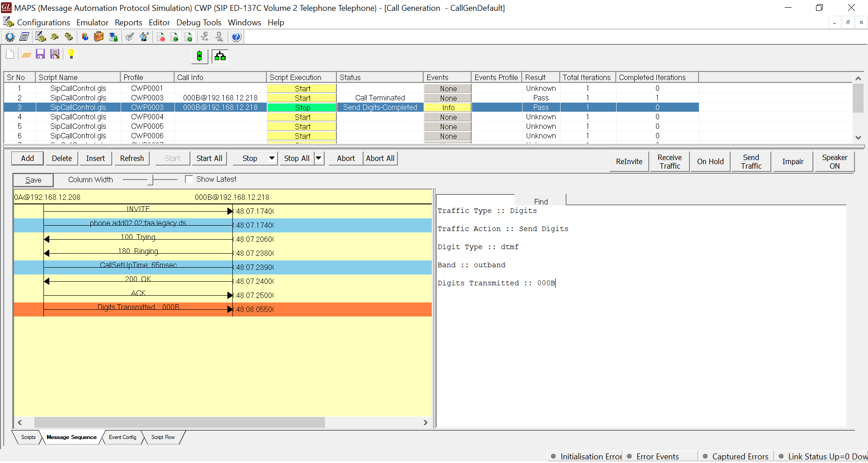The image size is (868, 463).
Task: Click the message sequence scroll left arrow
Action: click(x=20, y=422)
